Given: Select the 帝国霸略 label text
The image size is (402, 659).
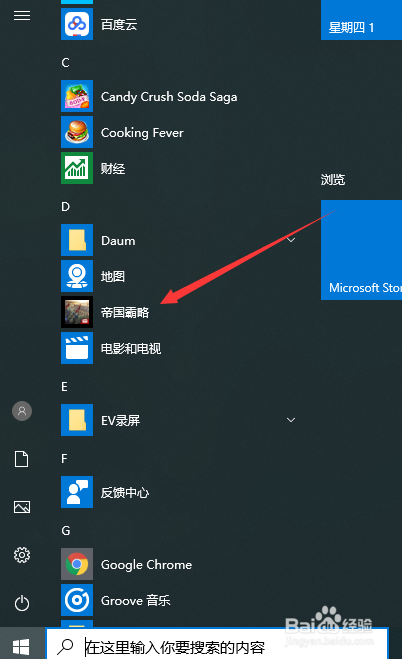Looking at the screenshot, I should (125, 313).
